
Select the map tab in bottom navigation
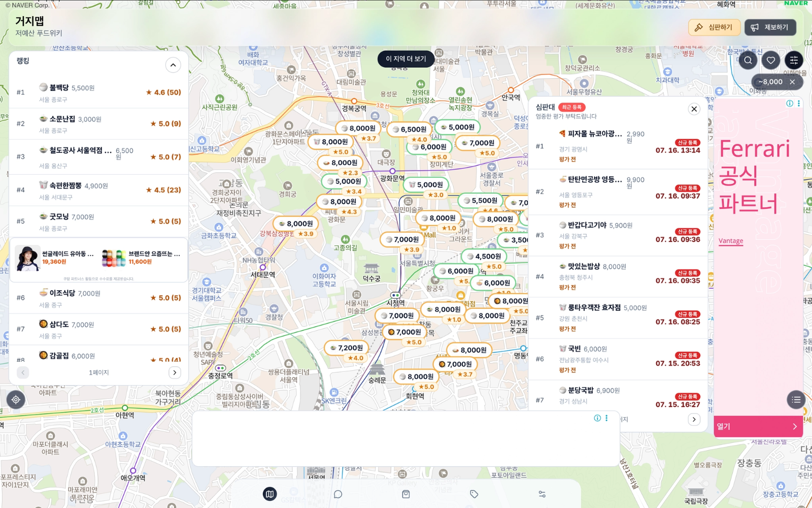coord(270,494)
